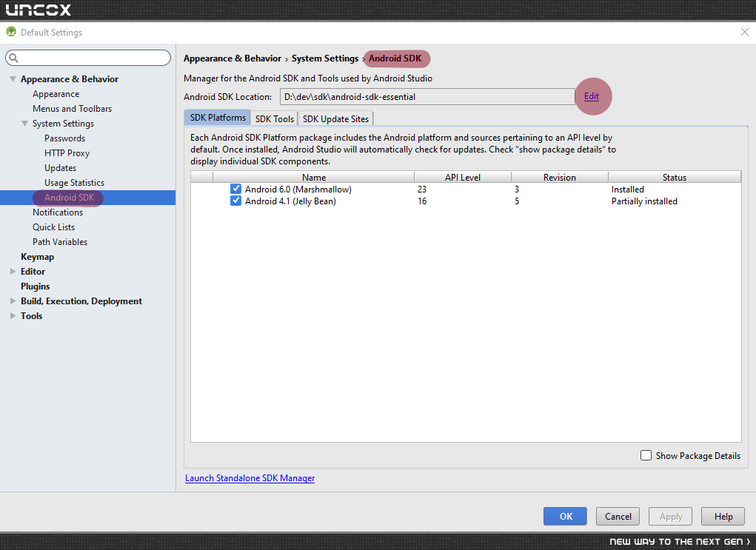Click API level 23 cell
Image resolution: width=756 pixels, height=550 pixels.
coord(422,190)
